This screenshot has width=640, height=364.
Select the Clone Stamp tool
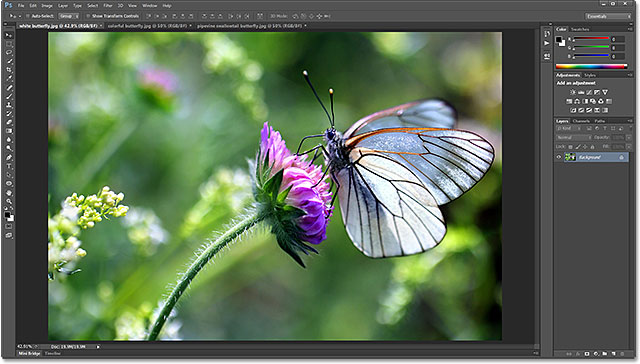point(9,105)
